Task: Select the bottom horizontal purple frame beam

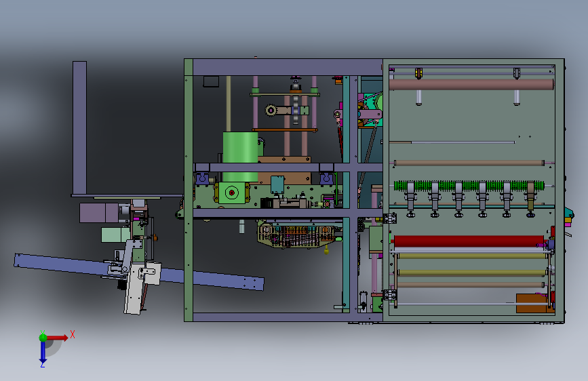Action: [288, 317]
